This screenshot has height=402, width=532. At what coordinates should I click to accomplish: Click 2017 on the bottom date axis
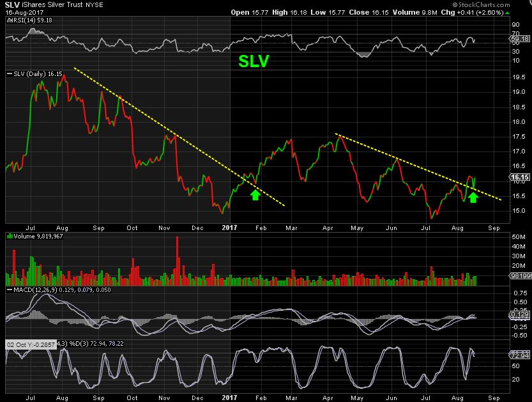[229, 398]
